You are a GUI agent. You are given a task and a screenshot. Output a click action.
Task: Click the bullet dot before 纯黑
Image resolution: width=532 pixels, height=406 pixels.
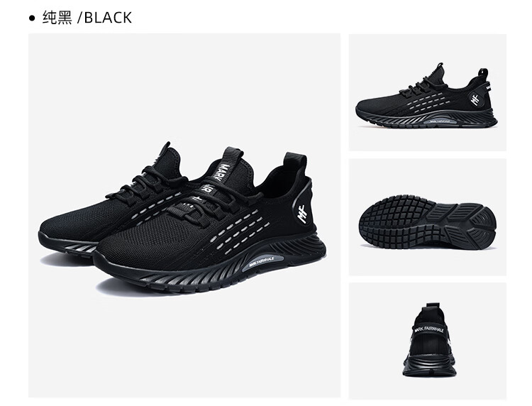click(32, 18)
